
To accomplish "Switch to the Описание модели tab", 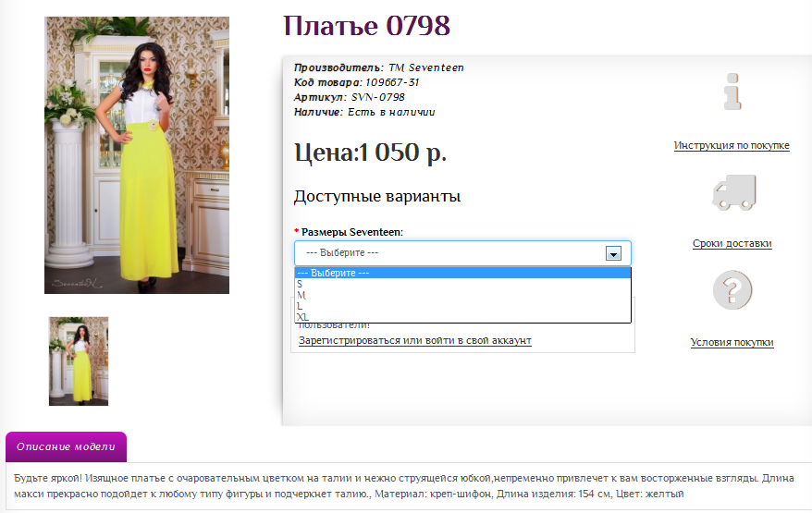I will 66,446.
